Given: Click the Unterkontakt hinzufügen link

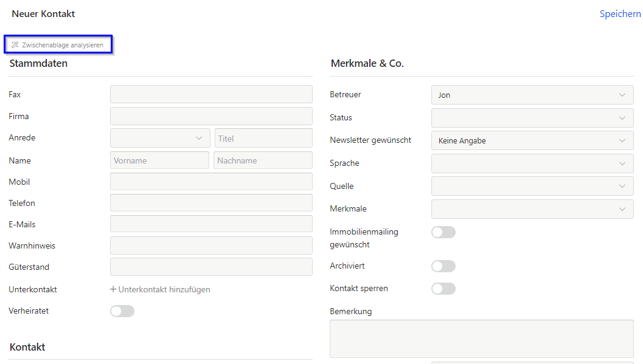Looking at the screenshot, I should pos(164,289).
